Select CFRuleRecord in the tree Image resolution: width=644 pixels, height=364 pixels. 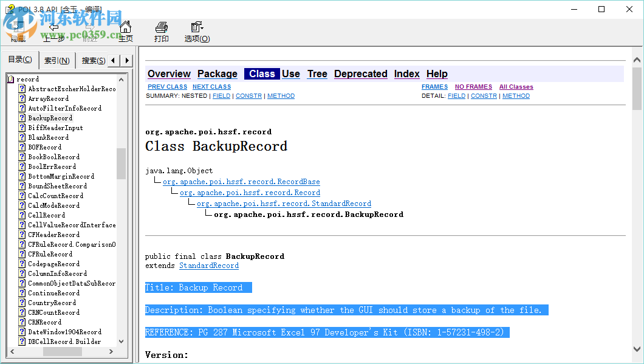tap(50, 254)
